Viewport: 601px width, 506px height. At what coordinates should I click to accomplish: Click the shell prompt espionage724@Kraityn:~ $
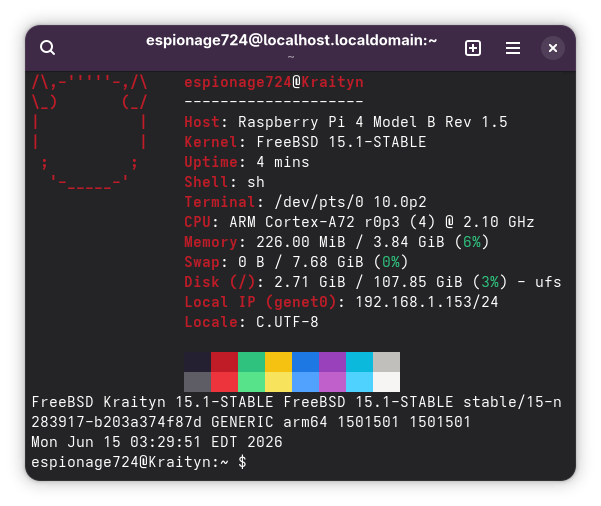point(139,462)
